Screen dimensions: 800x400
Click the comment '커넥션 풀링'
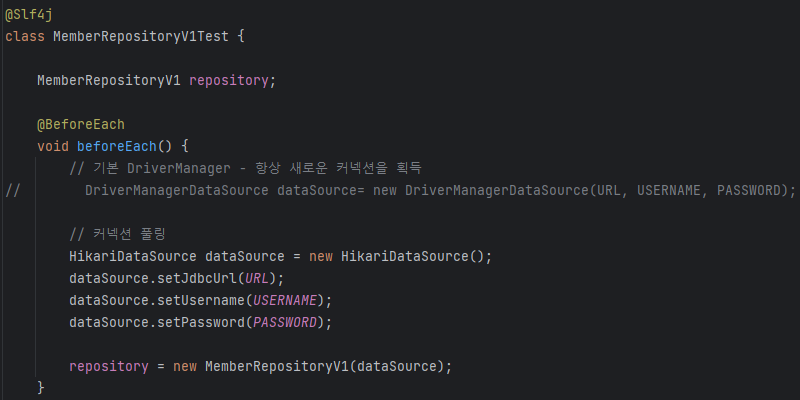click(x=118, y=234)
